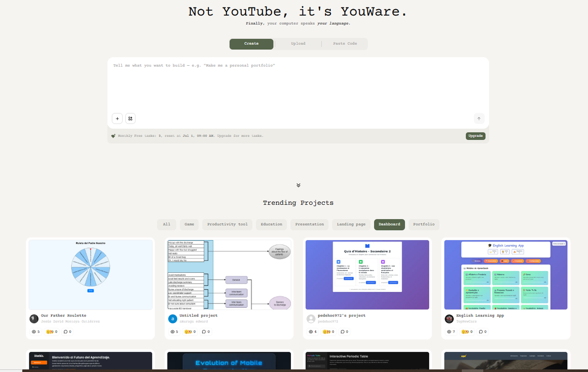Open the templates grid icon beside plus
Image resolution: width=588 pixels, height=372 pixels.
pos(130,118)
